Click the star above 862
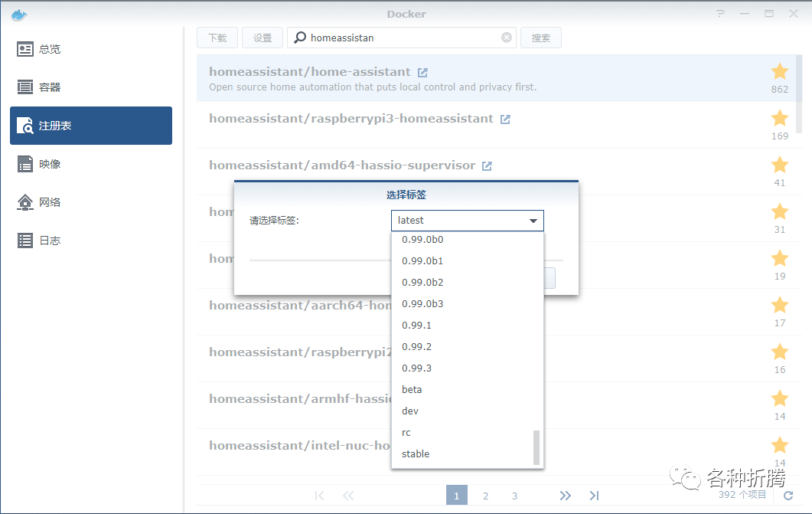Screen dimensions: 812x514 click(779, 71)
